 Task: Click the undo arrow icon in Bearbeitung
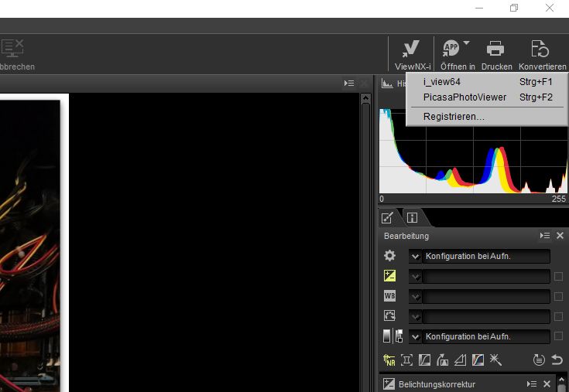click(x=557, y=360)
